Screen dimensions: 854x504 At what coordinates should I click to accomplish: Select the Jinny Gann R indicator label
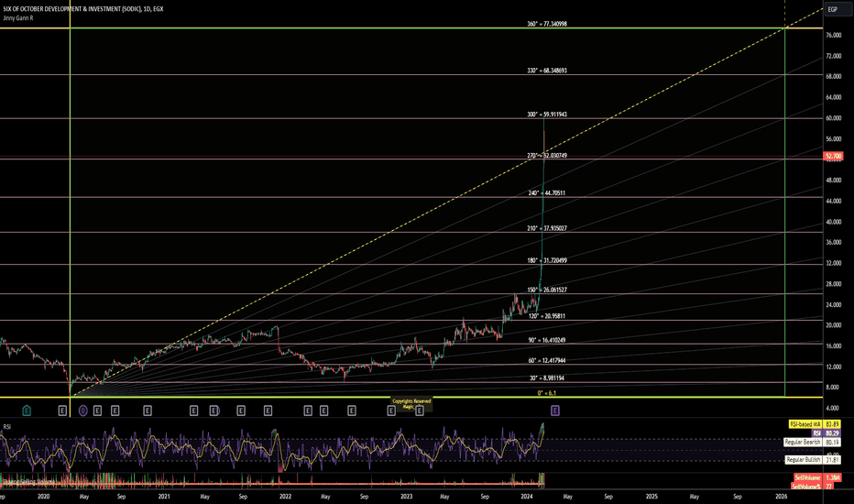coord(18,18)
